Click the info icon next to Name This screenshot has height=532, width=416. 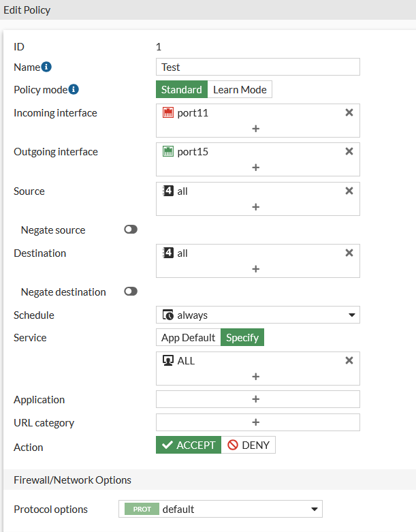pos(46,67)
